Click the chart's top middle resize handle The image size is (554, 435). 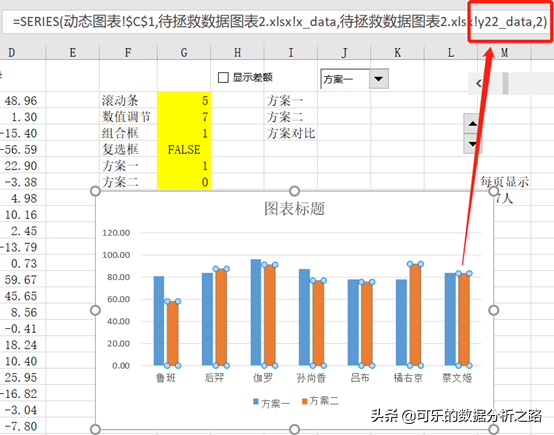point(294,191)
